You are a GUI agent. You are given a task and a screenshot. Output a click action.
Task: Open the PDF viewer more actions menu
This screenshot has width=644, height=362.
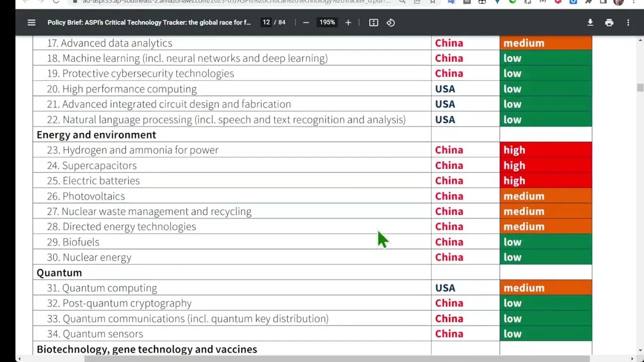(x=628, y=23)
